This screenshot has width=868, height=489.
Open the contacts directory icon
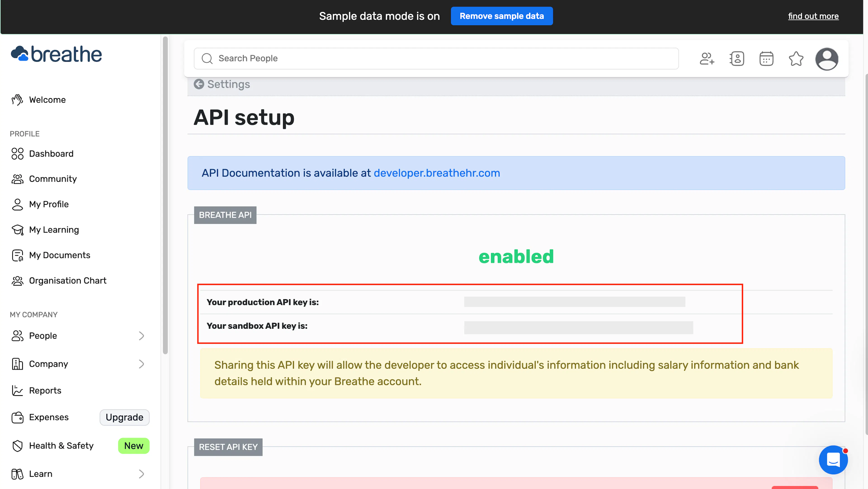[x=737, y=59]
